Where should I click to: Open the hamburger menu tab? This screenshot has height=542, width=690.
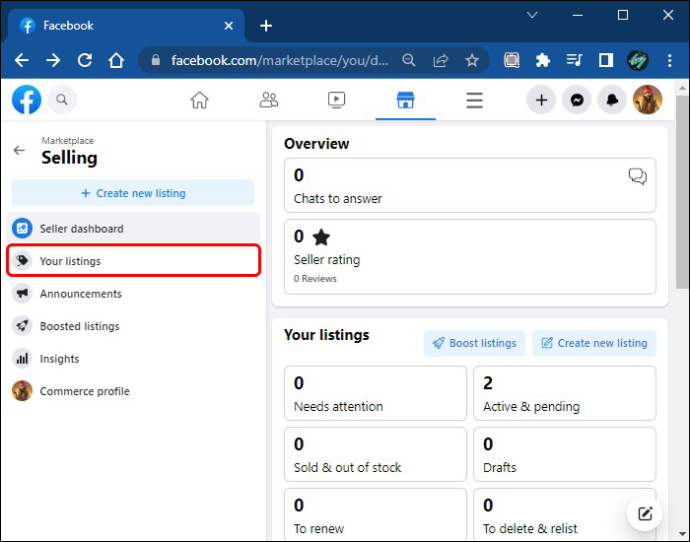(474, 100)
